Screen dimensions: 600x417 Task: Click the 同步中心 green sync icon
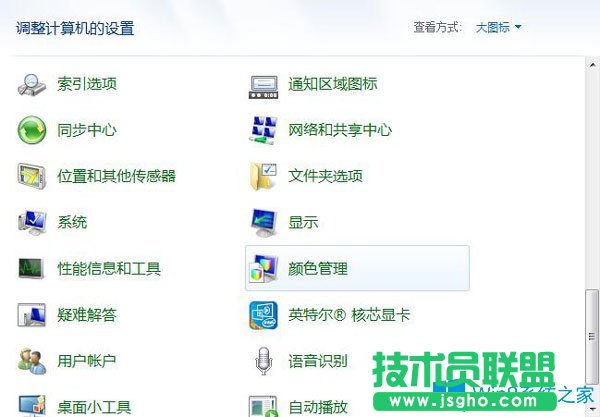[x=32, y=130]
